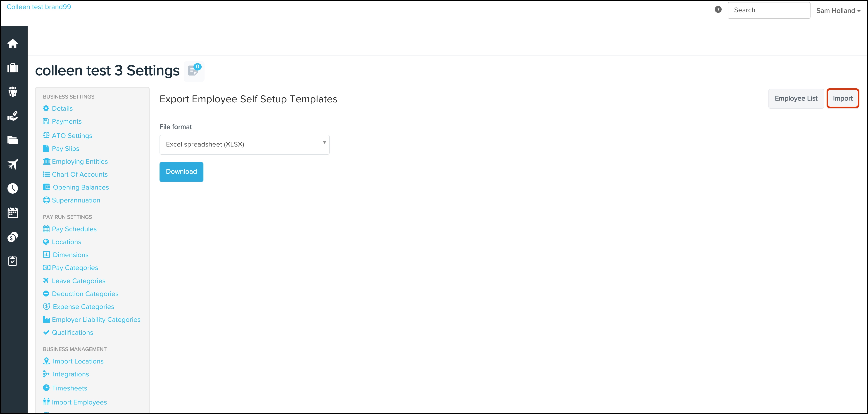The image size is (868, 414).
Task: Click the notes icon beside Settings heading
Action: pos(194,71)
